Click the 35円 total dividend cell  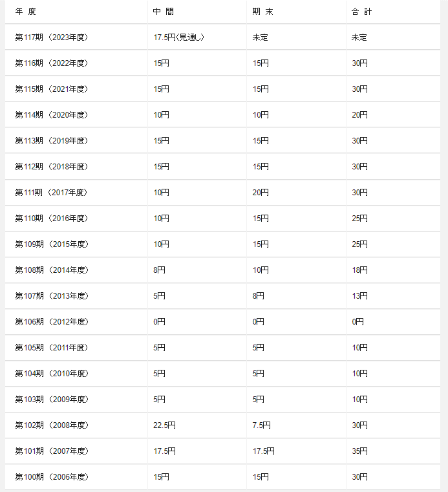tap(359, 451)
